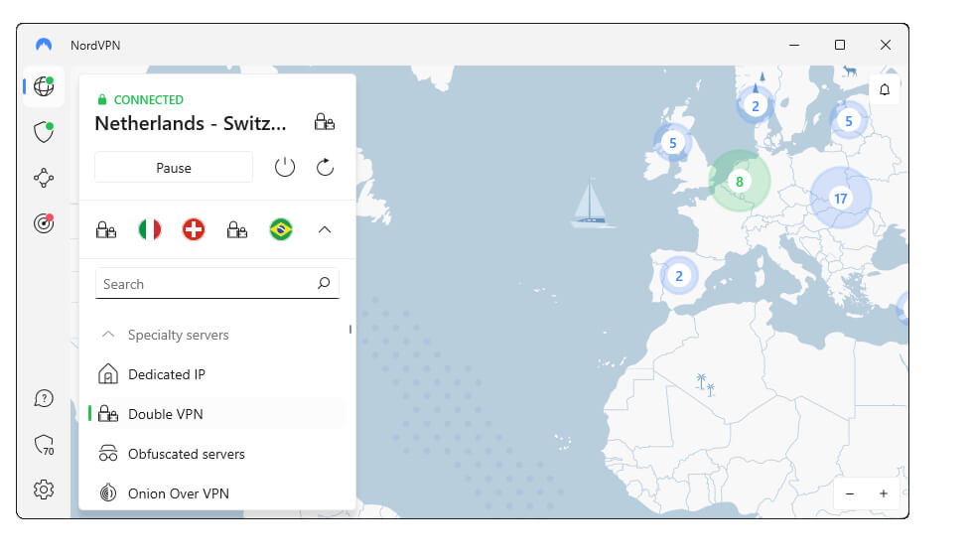
Task: Select Double VPN specialty server
Action: click(217, 414)
